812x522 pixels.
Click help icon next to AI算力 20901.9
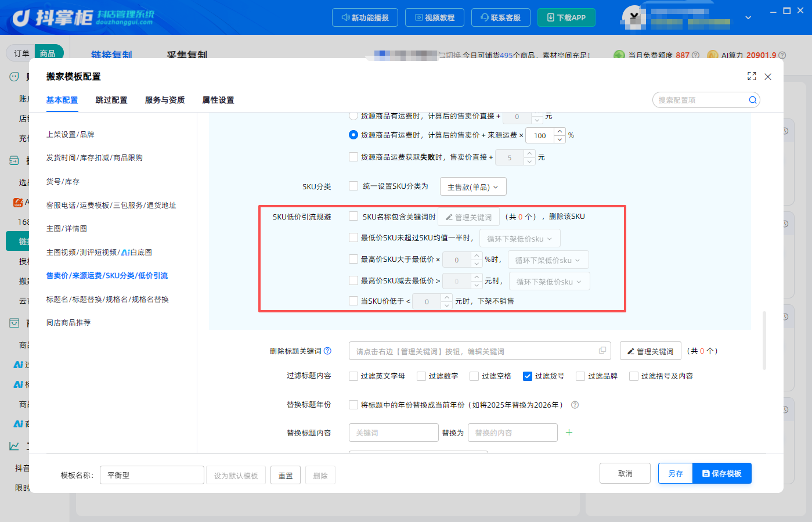782,55
